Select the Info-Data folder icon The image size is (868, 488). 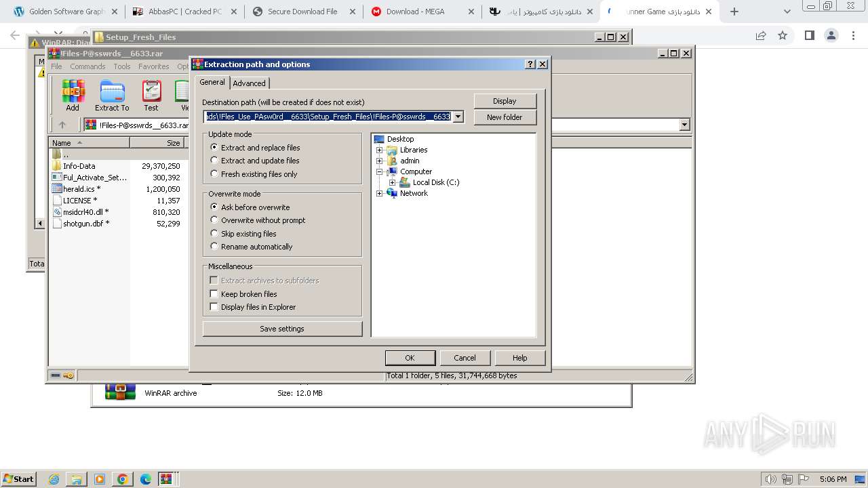click(57, 165)
